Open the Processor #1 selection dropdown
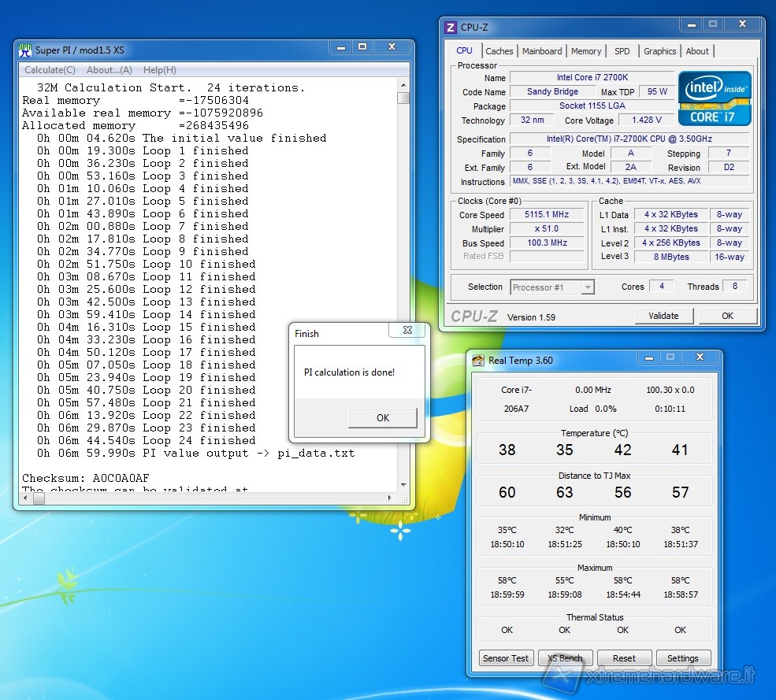 click(588, 287)
